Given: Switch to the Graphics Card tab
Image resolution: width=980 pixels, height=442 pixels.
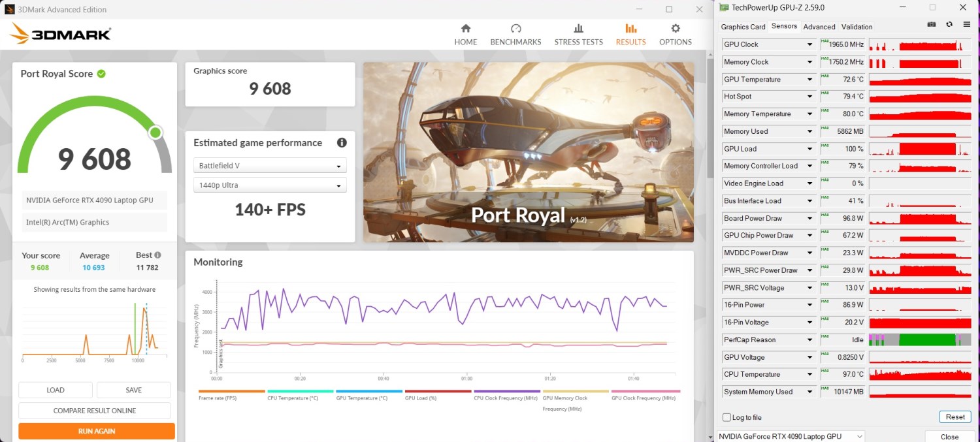Looking at the screenshot, I should pos(743,27).
